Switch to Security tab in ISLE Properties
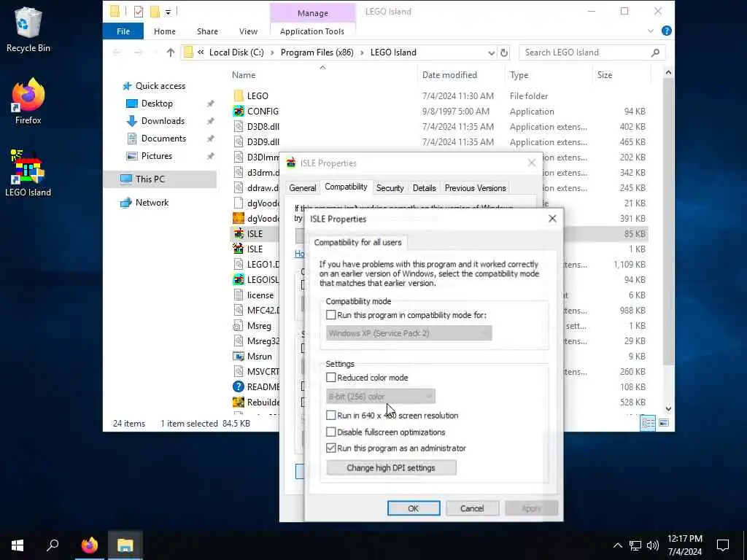Image resolution: width=747 pixels, height=560 pixels. pos(390,187)
